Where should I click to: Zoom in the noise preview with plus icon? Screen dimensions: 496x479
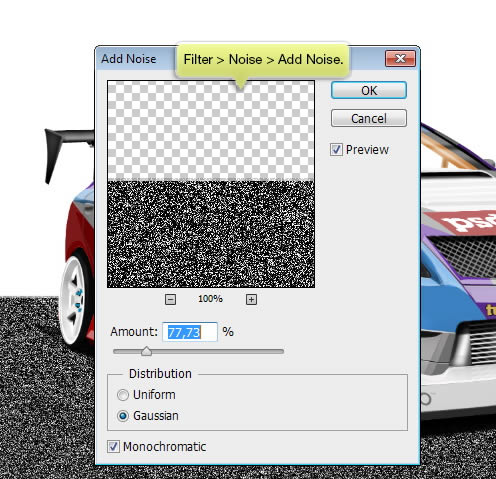[251, 299]
